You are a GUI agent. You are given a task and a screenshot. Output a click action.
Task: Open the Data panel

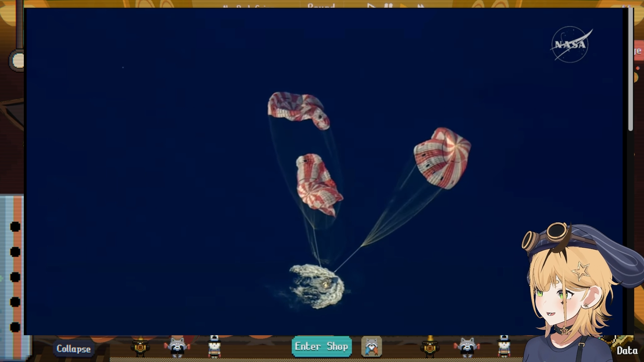click(x=627, y=351)
